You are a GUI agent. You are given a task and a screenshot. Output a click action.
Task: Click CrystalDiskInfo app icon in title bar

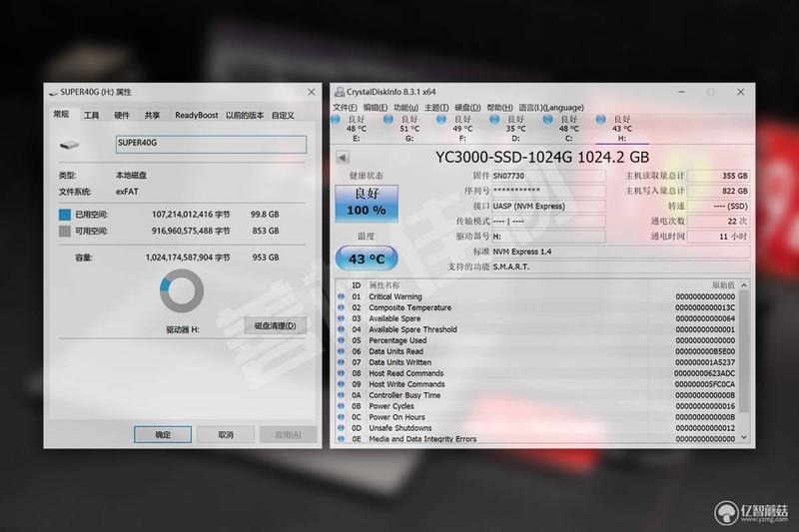point(339,92)
